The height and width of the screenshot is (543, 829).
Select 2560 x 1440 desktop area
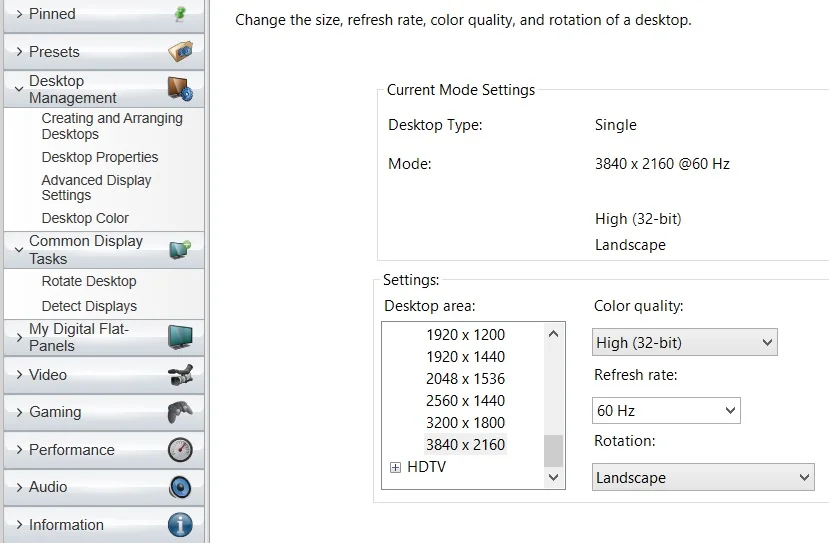[x=465, y=401]
